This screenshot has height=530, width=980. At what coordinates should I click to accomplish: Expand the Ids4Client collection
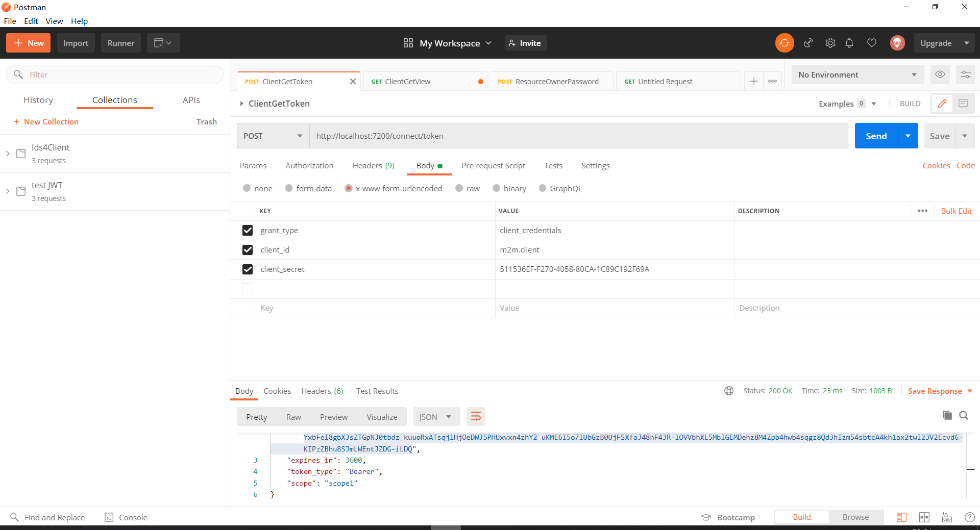coord(8,154)
